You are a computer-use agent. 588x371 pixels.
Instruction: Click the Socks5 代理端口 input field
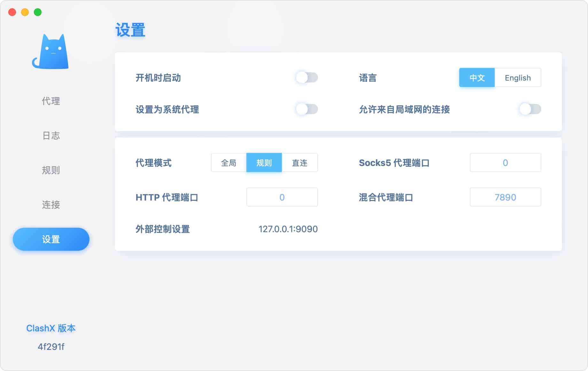click(x=505, y=162)
